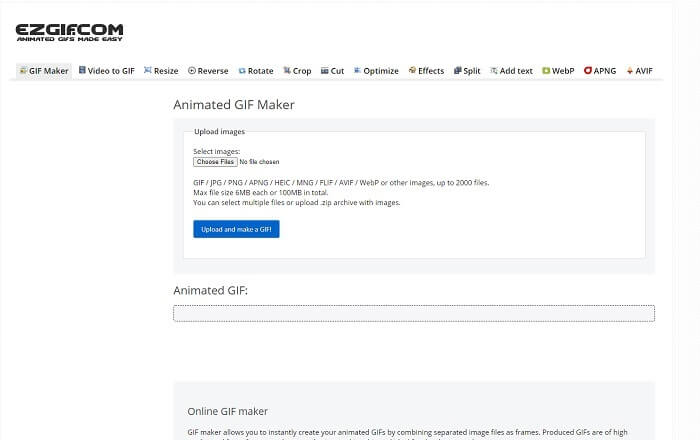This screenshot has height=440, width=700.
Task: Click the APNG converter icon
Action: pyautogui.click(x=588, y=71)
